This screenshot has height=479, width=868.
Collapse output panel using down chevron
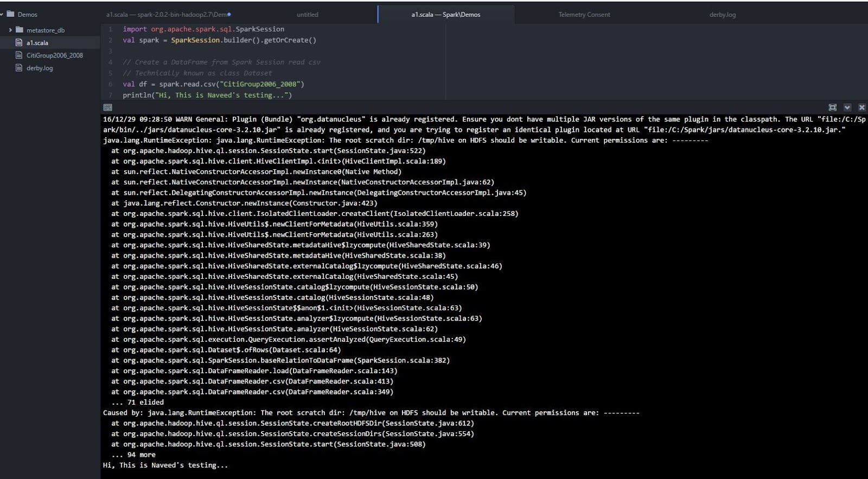(847, 107)
